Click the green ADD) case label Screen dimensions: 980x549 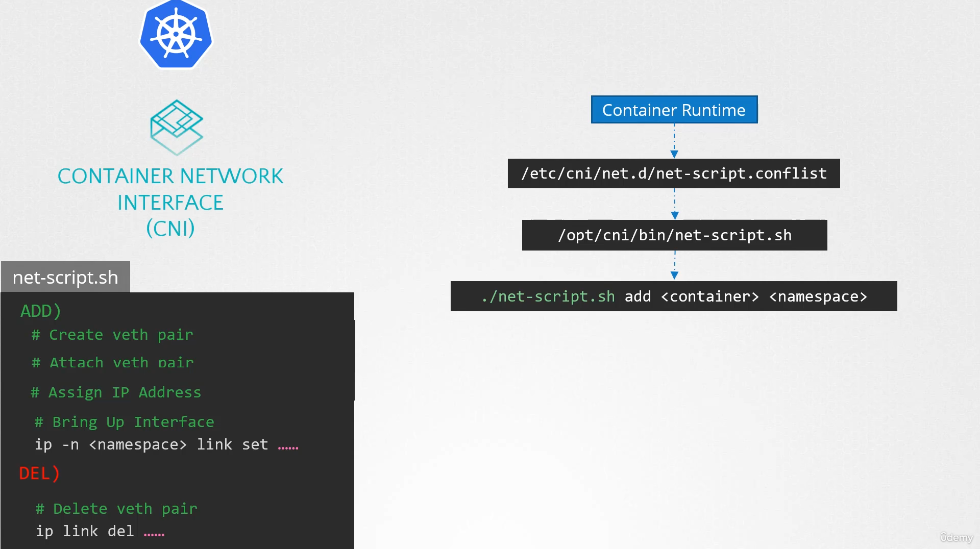coord(41,311)
